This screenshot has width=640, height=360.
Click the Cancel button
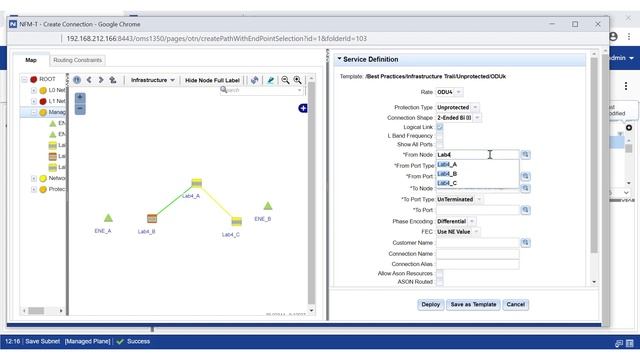[x=516, y=304]
